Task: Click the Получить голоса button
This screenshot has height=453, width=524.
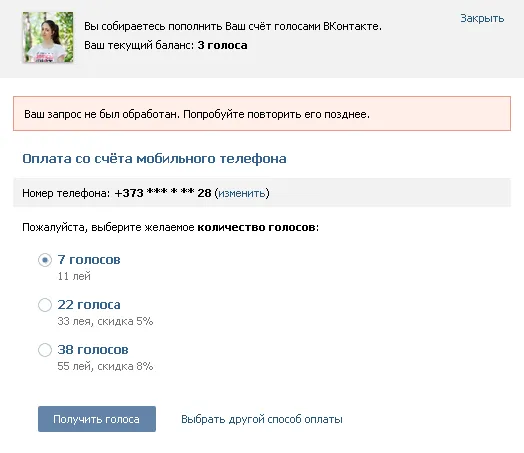Action: [97, 419]
